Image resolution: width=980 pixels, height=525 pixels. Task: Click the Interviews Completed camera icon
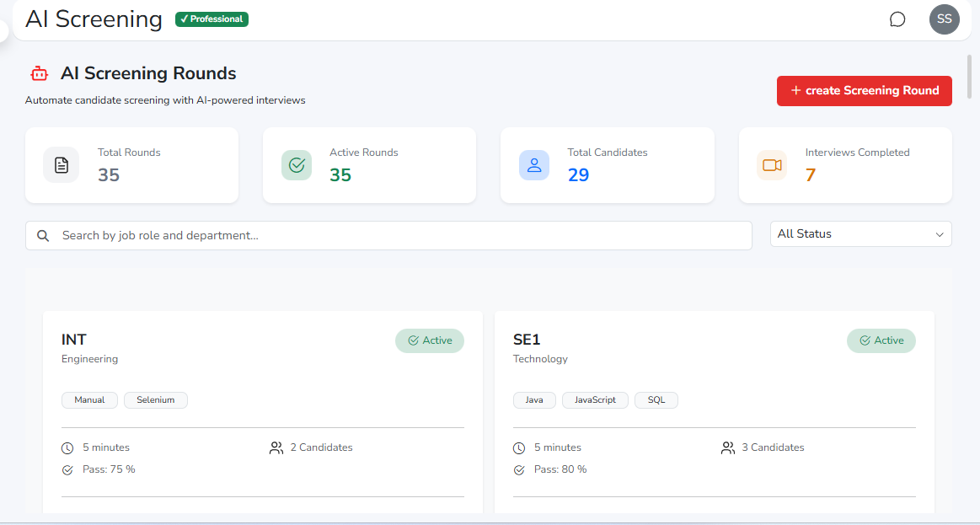tap(772, 164)
